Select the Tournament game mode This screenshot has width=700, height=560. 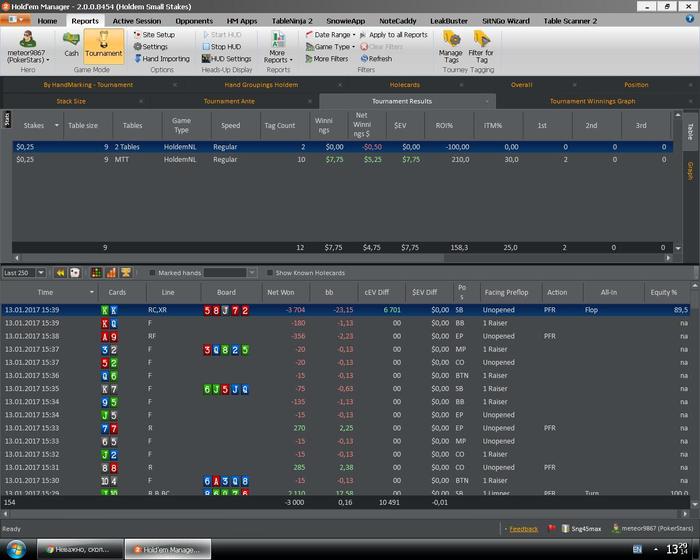tap(104, 44)
